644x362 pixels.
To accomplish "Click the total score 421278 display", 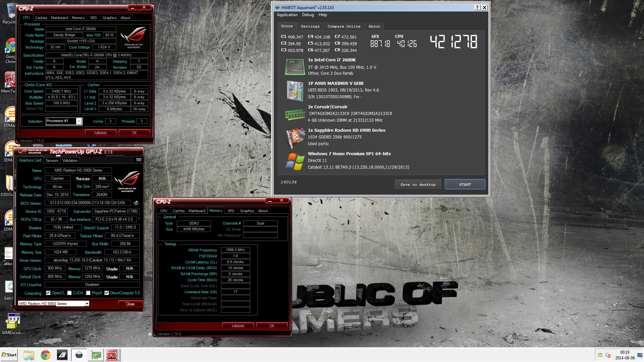I will pos(453,42).
